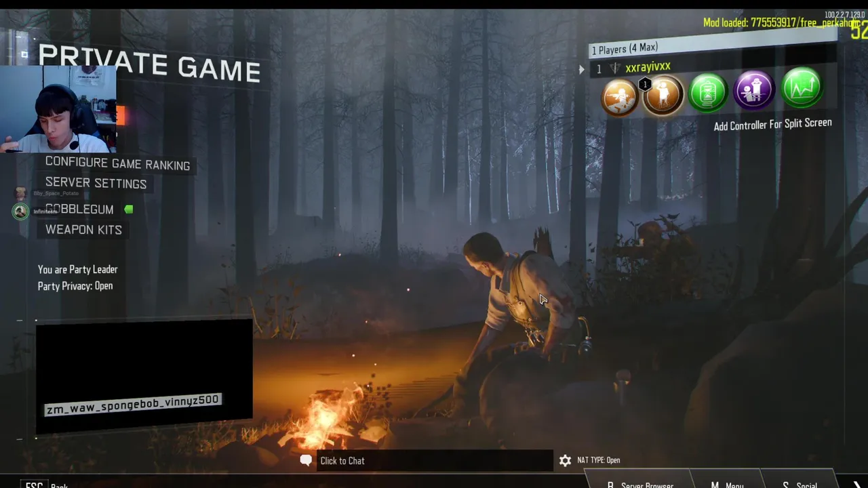Click 'Party Privacy: Open' text
Image resolution: width=868 pixels, height=488 pixels.
(75, 286)
